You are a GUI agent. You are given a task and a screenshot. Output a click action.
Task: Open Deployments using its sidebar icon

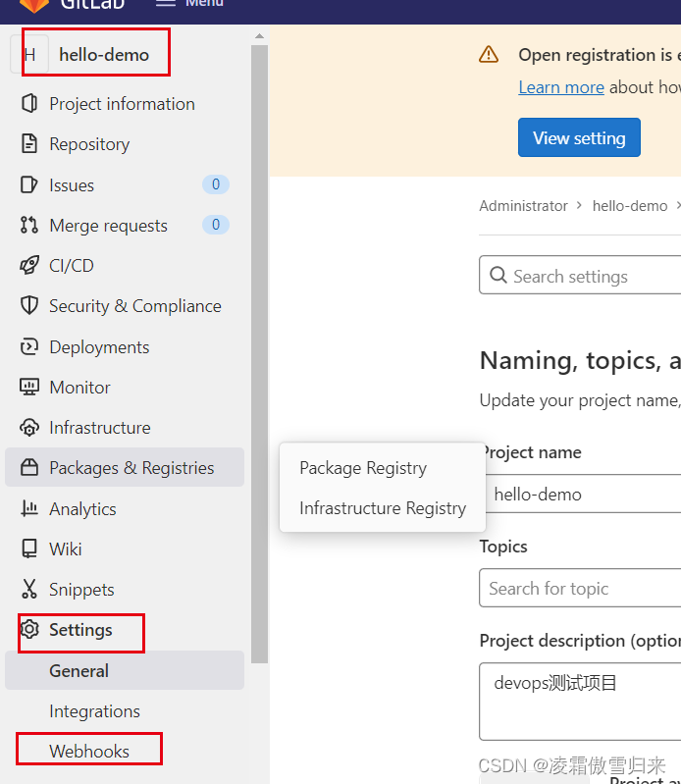29,347
